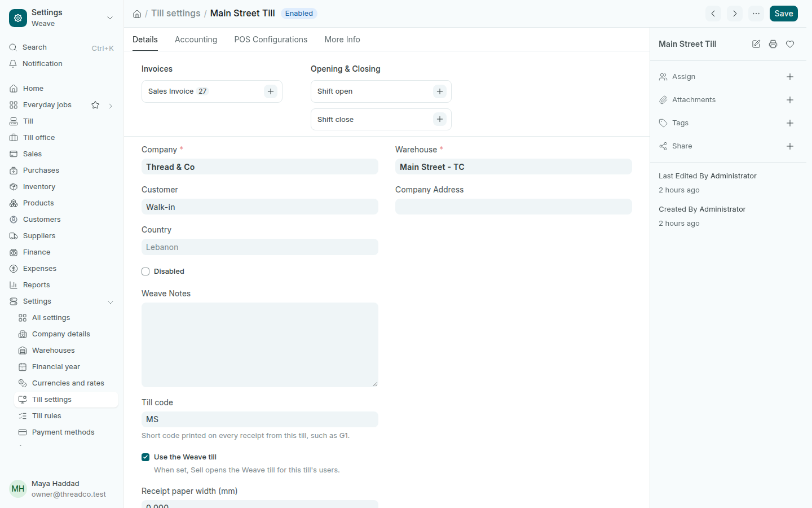Switch to the Accounting tab
The width and height of the screenshot is (812, 508).
click(196, 40)
